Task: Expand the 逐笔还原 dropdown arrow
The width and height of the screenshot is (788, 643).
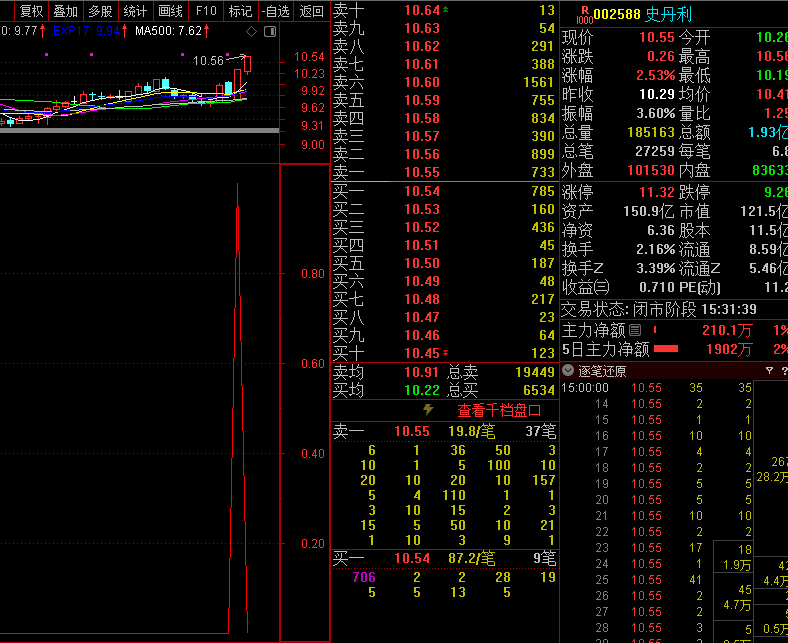Action: tap(568, 371)
